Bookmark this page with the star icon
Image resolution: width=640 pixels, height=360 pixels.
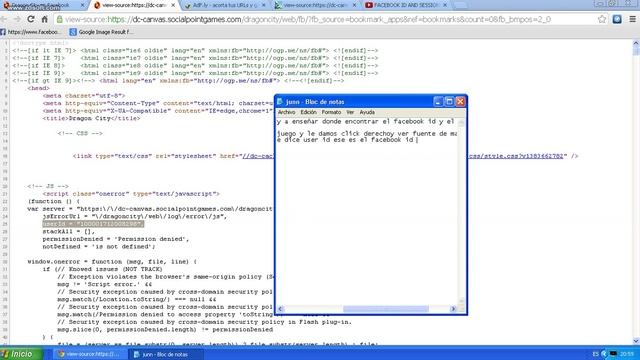click(602, 19)
